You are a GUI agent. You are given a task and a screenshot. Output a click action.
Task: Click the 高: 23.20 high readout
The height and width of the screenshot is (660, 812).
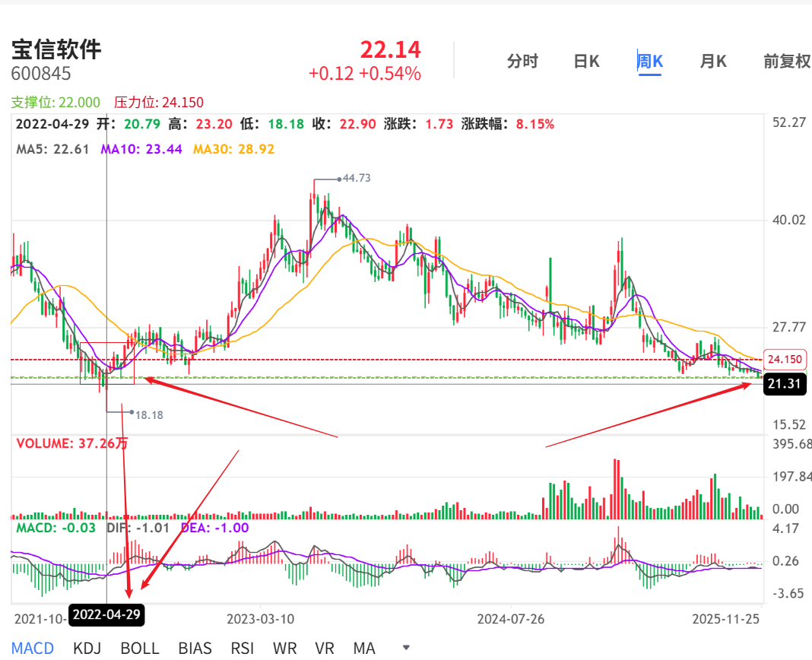(x=201, y=125)
